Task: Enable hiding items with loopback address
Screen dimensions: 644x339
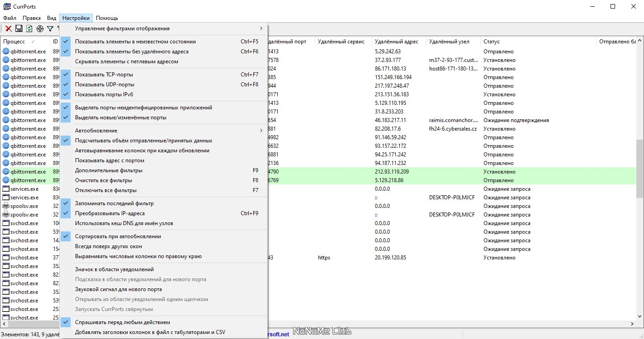Action: tap(164, 61)
